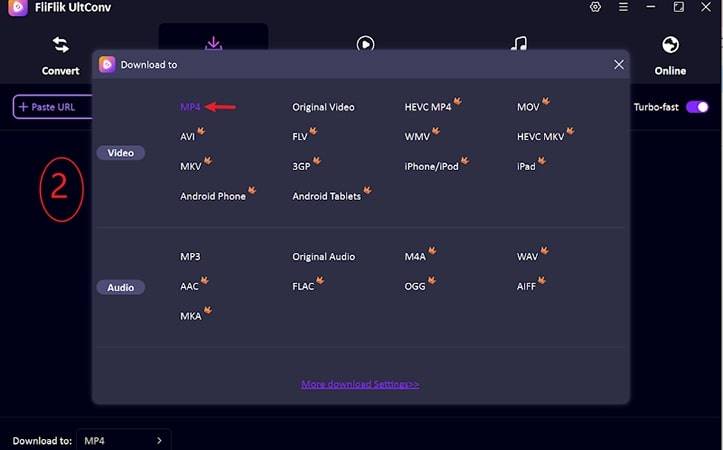Screen dimensions: 723x450
Task: Choose the iPad preset
Action: pyautogui.click(x=526, y=166)
